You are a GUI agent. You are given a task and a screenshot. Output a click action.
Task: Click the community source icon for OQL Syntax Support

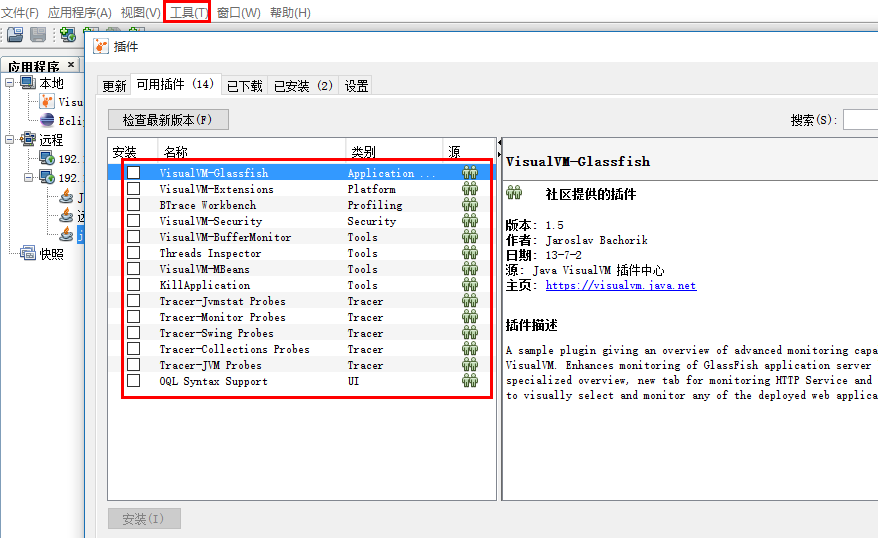coord(470,381)
